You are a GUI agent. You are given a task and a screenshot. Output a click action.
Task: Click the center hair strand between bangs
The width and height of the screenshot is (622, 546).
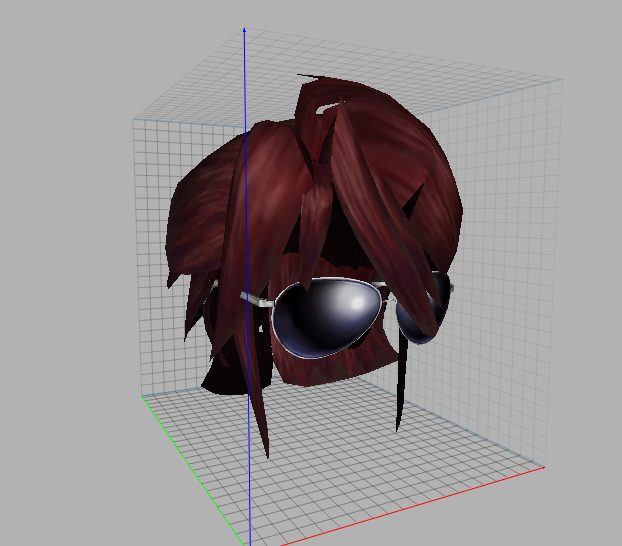point(313,230)
